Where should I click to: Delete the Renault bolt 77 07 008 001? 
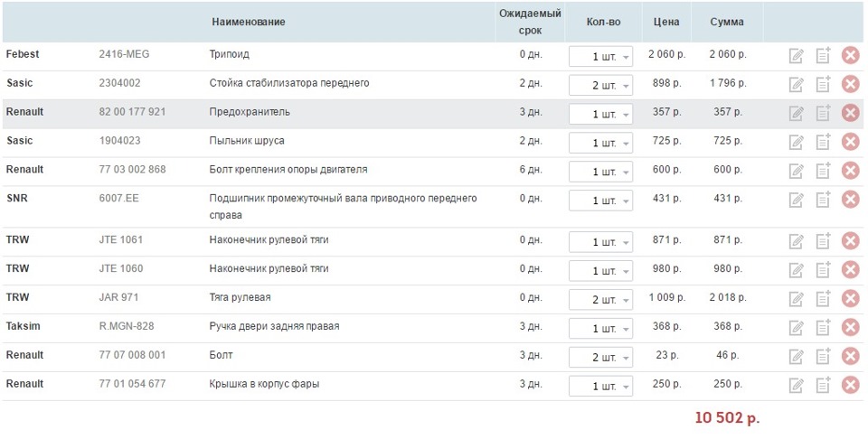click(x=850, y=357)
